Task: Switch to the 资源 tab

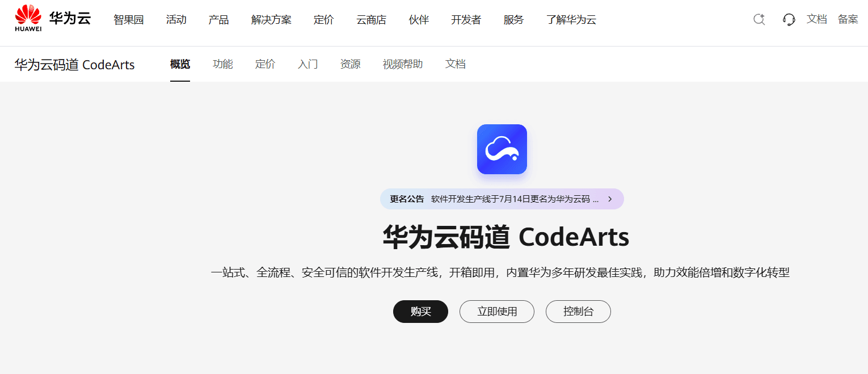Action: pos(351,64)
